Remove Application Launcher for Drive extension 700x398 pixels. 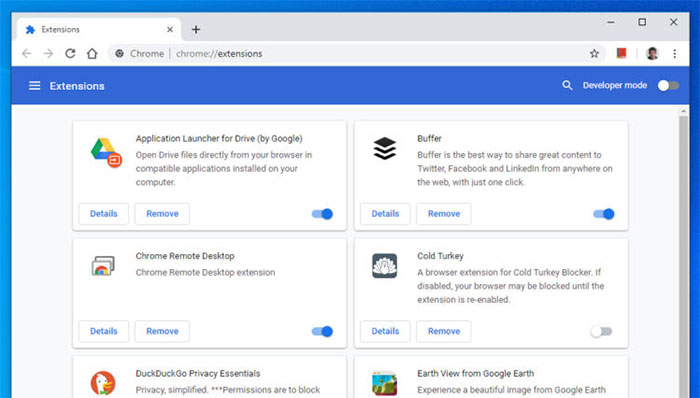tap(162, 214)
